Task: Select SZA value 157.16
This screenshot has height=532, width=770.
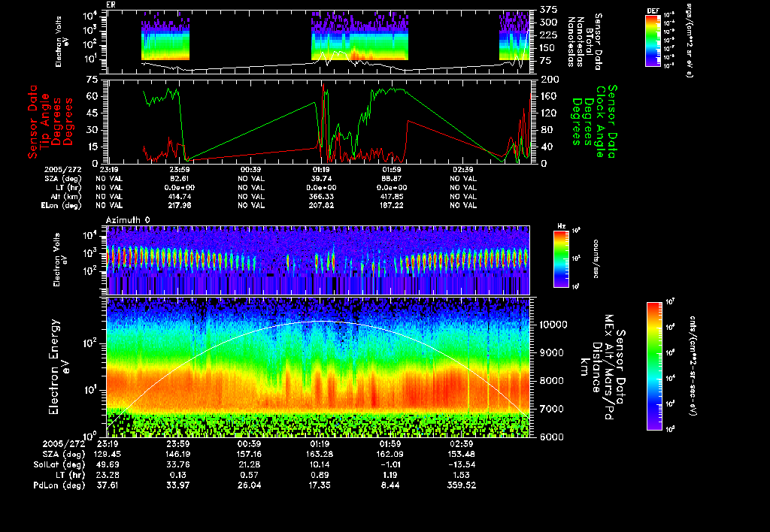Action: pyautogui.click(x=249, y=455)
